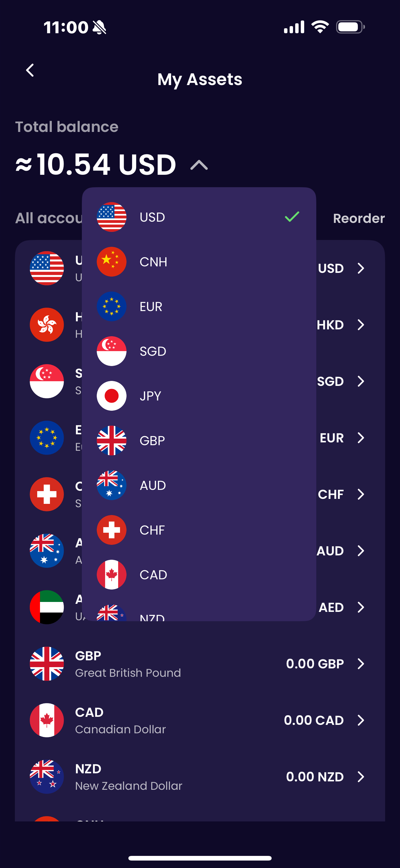Tap the UAE flag account icon
Image resolution: width=400 pixels, height=868 pixels.
tap(47, 607)
